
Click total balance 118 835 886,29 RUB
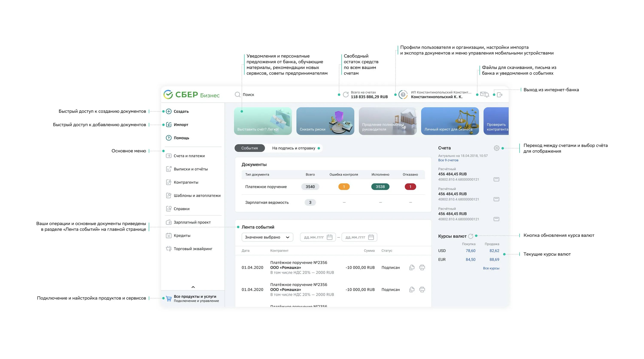369,97
